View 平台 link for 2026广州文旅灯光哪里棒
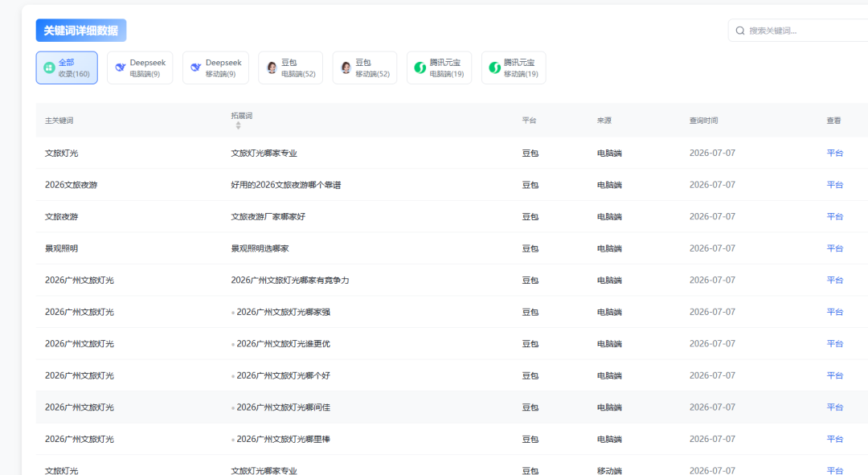This screenshot has height=475, width=868. click(x=835, y=439)
